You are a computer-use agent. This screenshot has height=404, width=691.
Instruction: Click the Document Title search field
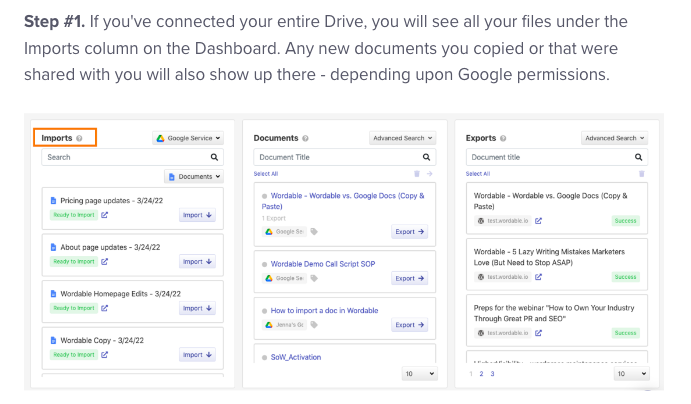pos(345,157)
